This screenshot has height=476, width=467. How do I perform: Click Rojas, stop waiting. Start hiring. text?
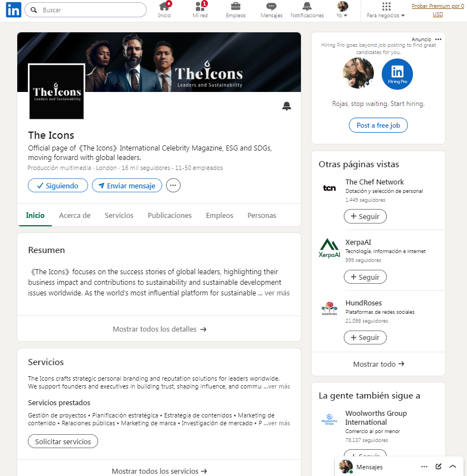[x=378, y=104]
